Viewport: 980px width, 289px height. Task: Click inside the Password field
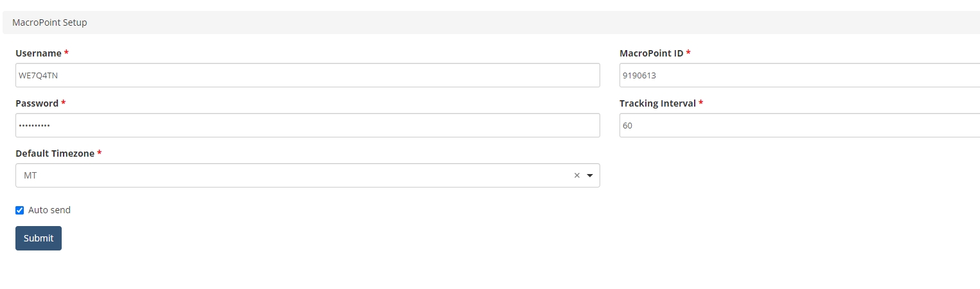(x=307, y=125)
